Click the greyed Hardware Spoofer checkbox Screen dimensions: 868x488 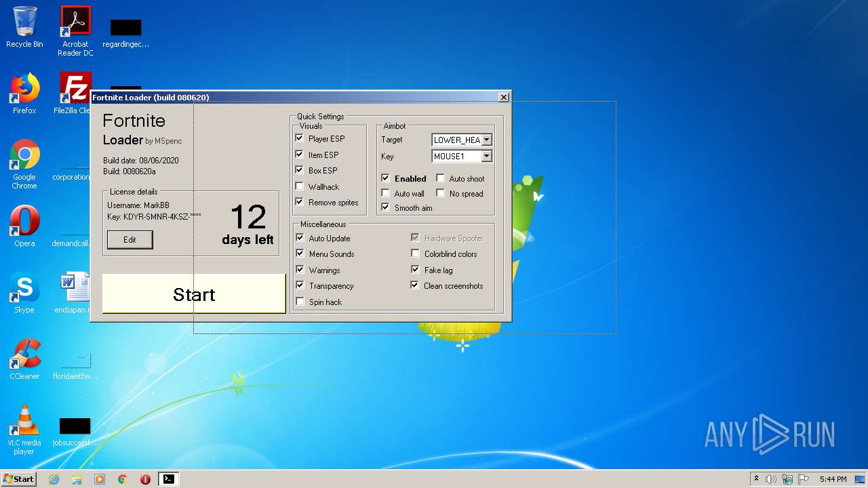415,238
